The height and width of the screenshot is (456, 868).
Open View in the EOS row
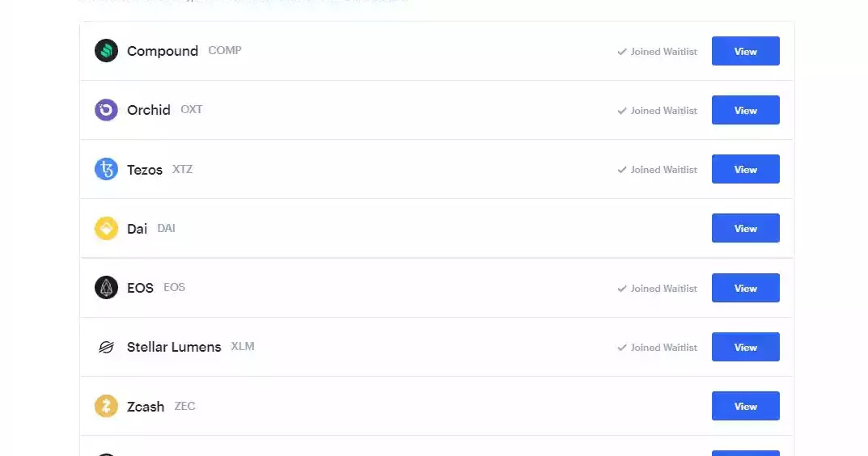pyautogui.click(x=746, y=288)
